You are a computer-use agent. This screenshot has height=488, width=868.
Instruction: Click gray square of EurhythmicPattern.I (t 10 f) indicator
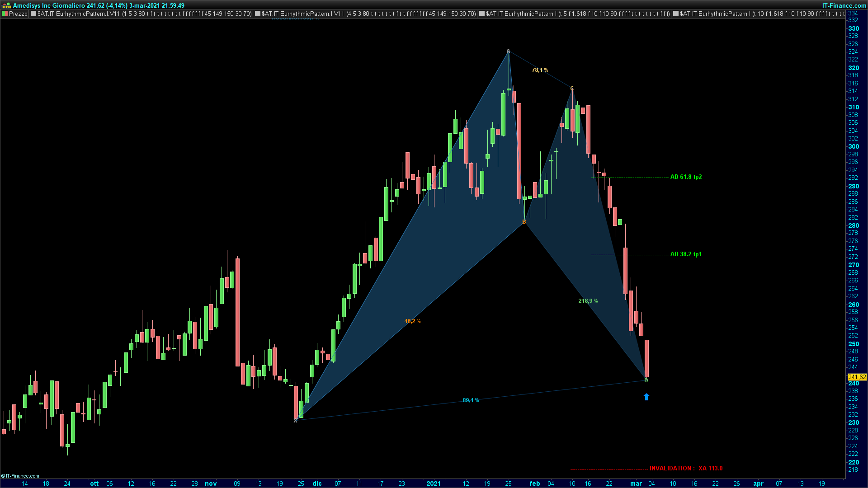[x=676, y=14]
